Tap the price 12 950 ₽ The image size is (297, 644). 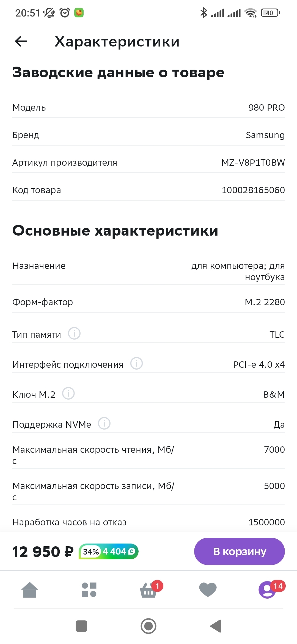[x=43, y=552]
